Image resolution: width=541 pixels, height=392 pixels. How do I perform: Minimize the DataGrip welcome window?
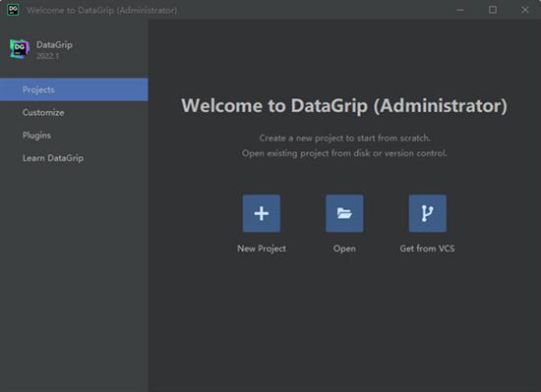(x=460, y=10)
